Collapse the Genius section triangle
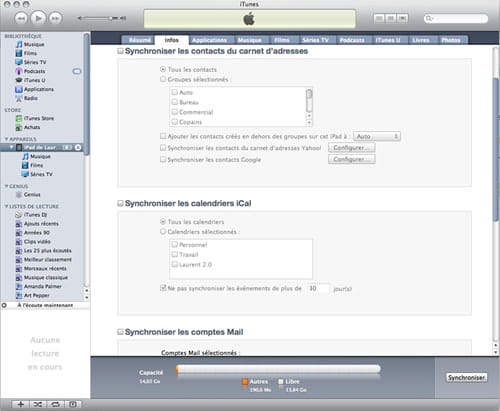The height and width of the screenshot is (411, 500). point(6,186)
